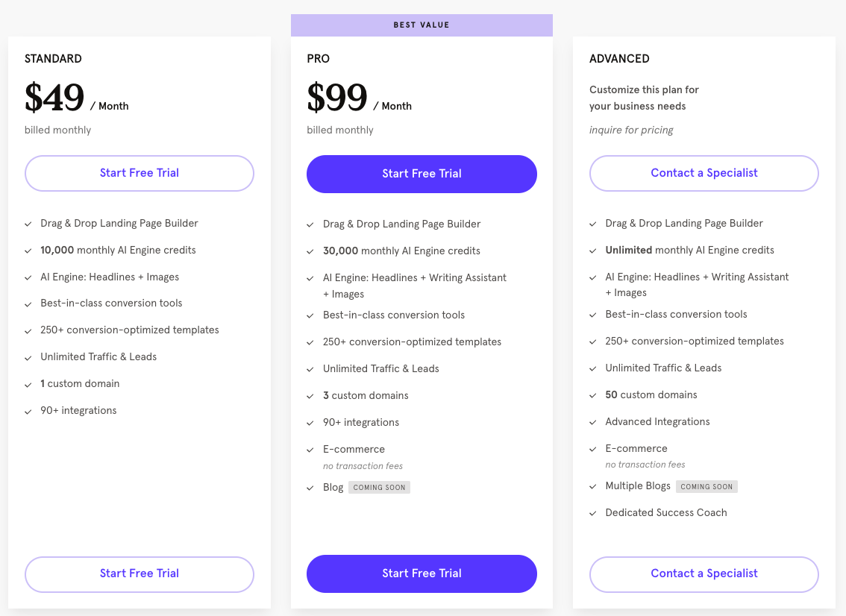Click the top Start Free Trial button in the Standard plan

pyautogui.click(x=140, y=173)
